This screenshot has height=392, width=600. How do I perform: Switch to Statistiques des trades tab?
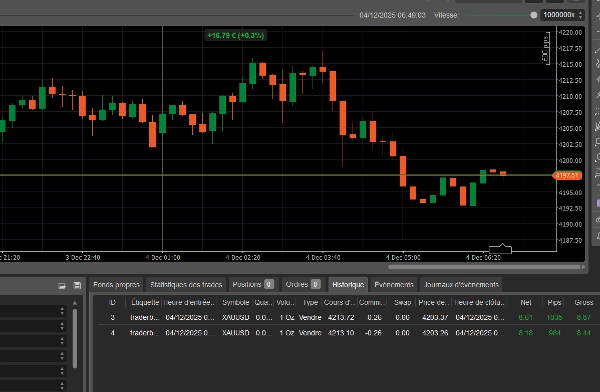(x=186, y=284)
